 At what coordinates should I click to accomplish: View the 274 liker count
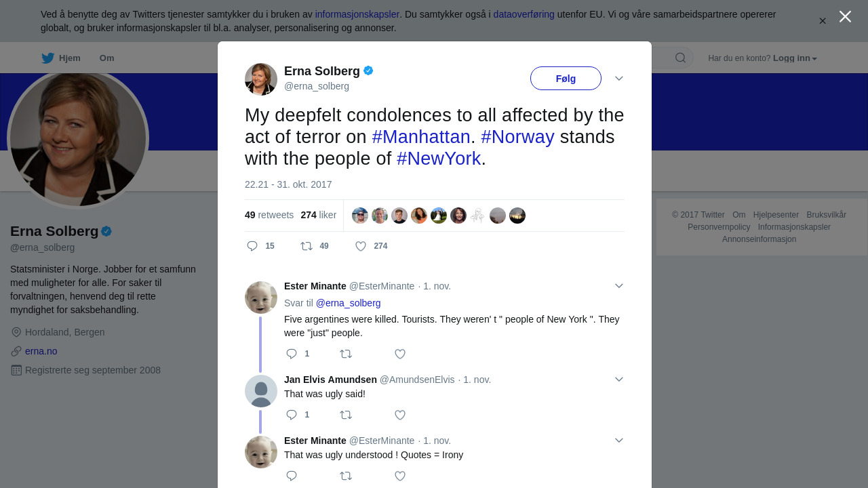(319, 215)
